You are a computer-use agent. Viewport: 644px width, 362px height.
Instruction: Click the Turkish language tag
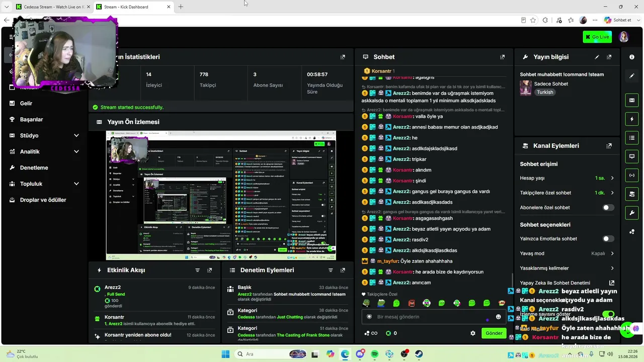[544, 93]
